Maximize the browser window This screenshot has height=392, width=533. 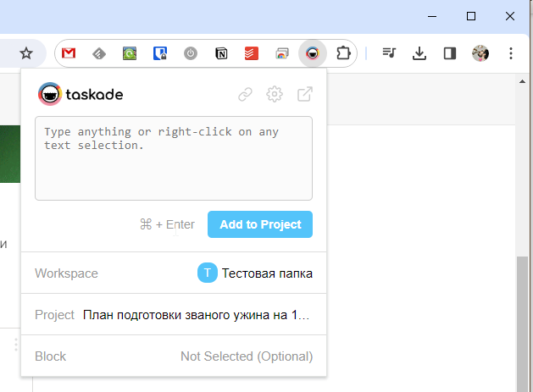(471, 16)
